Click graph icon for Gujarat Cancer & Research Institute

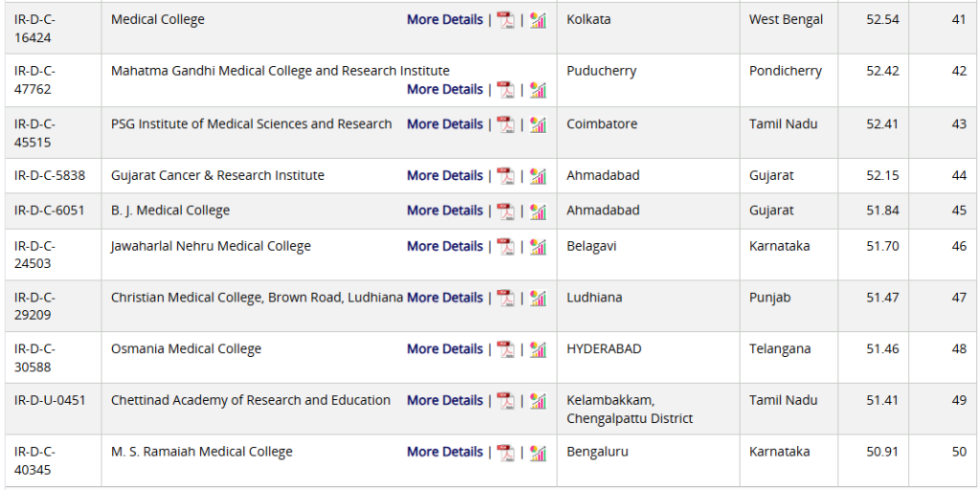click(538, 176)
